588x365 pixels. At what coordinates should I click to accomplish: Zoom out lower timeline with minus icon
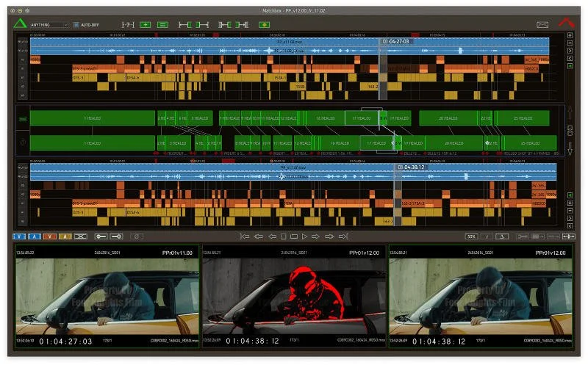[570, 211]
